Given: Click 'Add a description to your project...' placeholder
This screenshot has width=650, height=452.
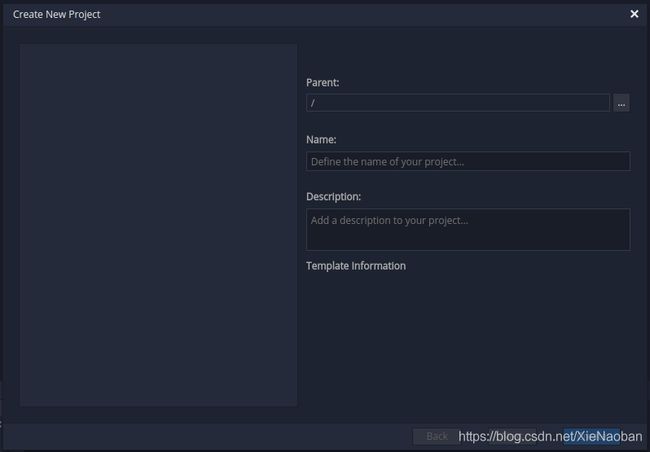Looking at the screenshot, I should [x=389, y=220].
